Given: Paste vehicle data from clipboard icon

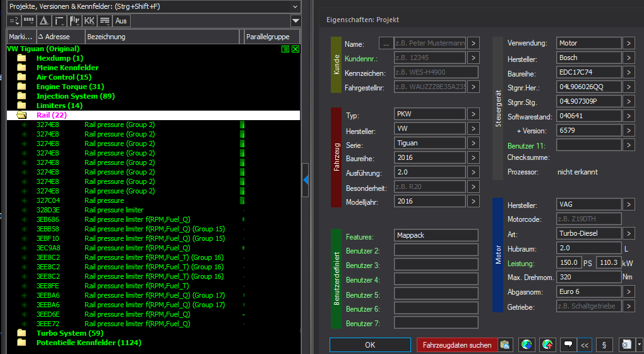Looking at the screenshot, I should click(504, 345).
